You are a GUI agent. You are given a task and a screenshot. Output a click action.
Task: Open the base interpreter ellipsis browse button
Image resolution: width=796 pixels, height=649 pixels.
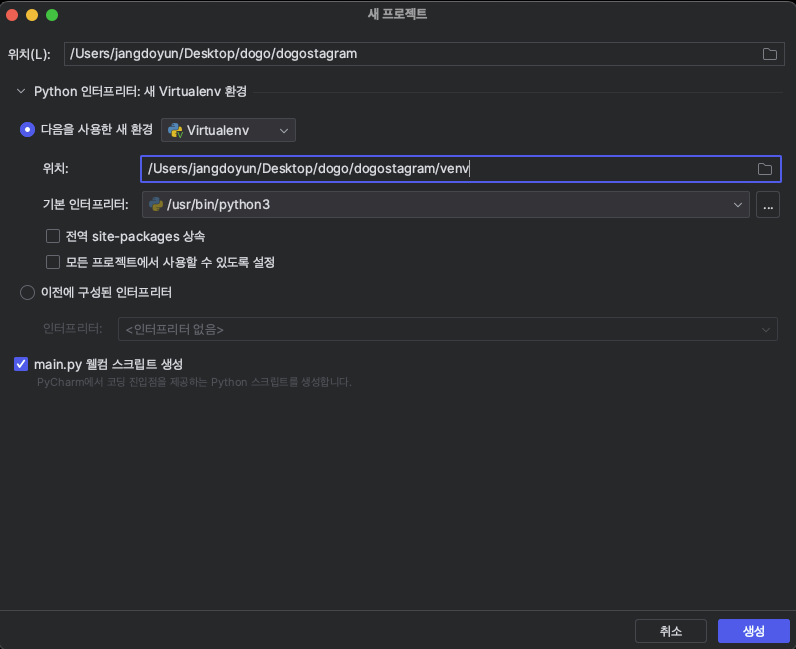[768, 205]
